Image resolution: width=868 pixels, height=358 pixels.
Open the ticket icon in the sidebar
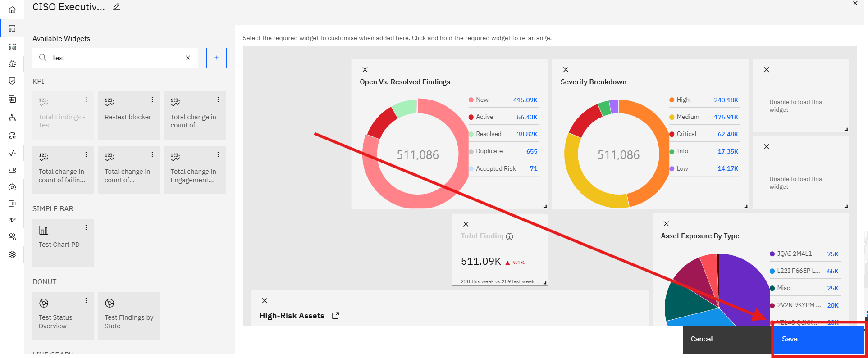[x=12, y=170]
